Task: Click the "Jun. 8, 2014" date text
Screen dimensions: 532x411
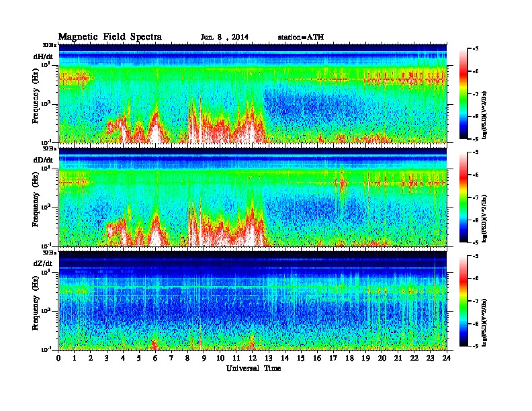Action: (224, 38)
